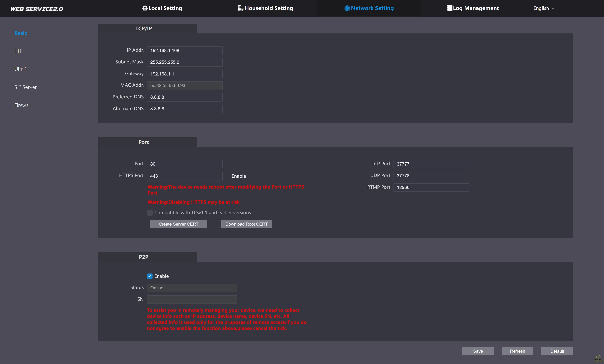Go to the Firewall section
The height and width of the screenshot is (364, 604).
pos(23,105)
